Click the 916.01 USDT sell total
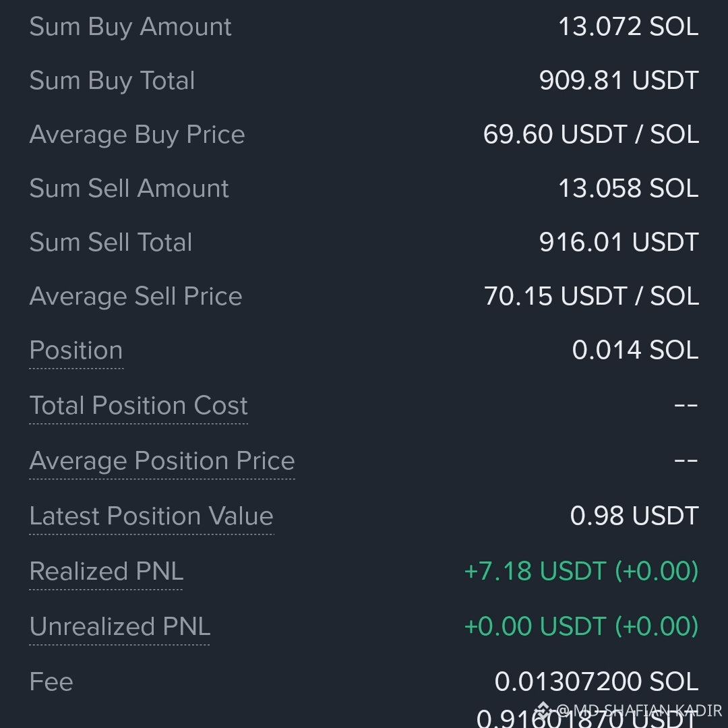The image size is (728, 728). tap(619, 242)
